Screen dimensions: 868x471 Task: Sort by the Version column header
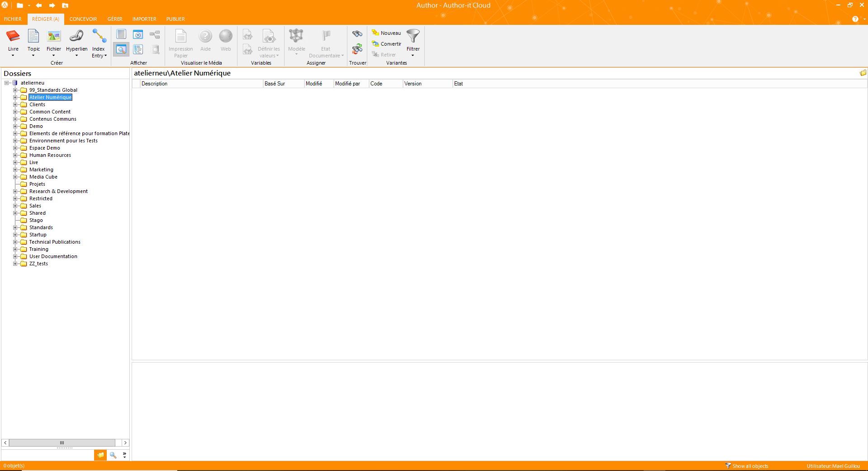(x=427, y=84)
